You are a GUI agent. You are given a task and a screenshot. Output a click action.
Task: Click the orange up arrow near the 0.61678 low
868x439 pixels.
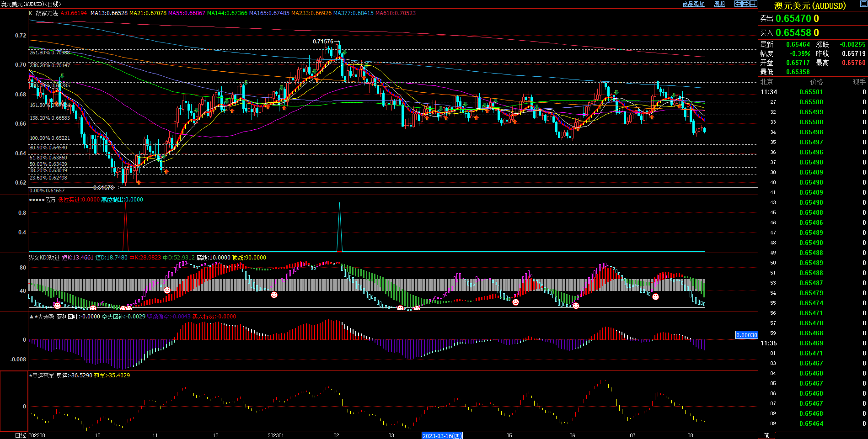click(x=139, y=183)
